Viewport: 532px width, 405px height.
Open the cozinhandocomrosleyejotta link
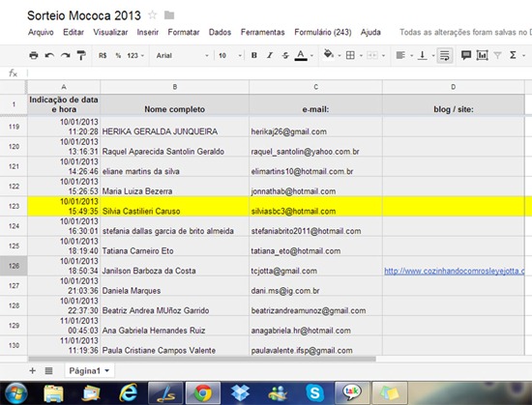(x=455, y=271)
